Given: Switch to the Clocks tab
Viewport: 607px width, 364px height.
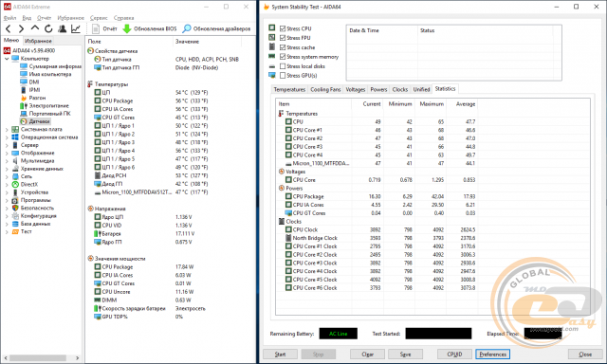Looking at the screenshot, I should (x=400, y=89).
